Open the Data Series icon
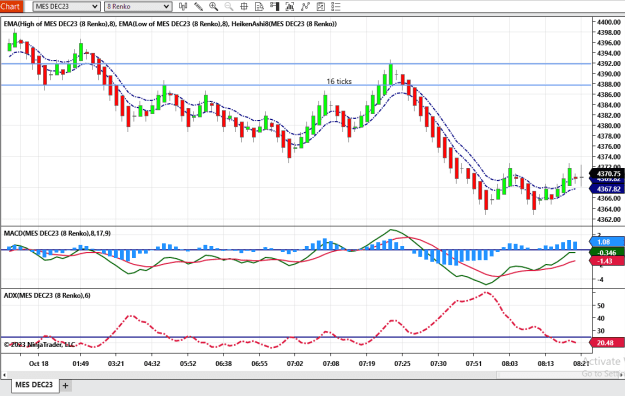Viewport: 625px width, 396px height. 290,6
